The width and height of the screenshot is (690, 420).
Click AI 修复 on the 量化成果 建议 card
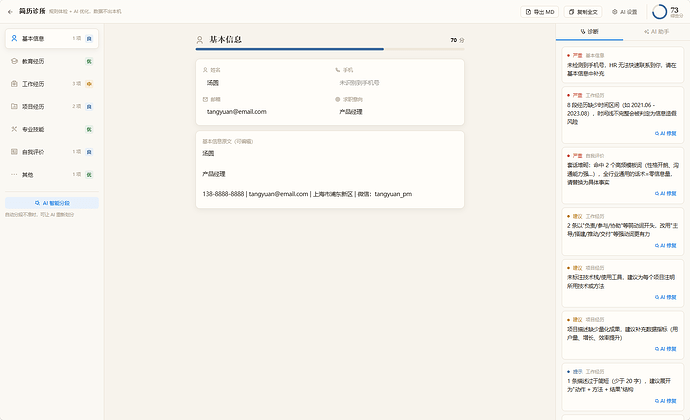[x=665, y=349]
